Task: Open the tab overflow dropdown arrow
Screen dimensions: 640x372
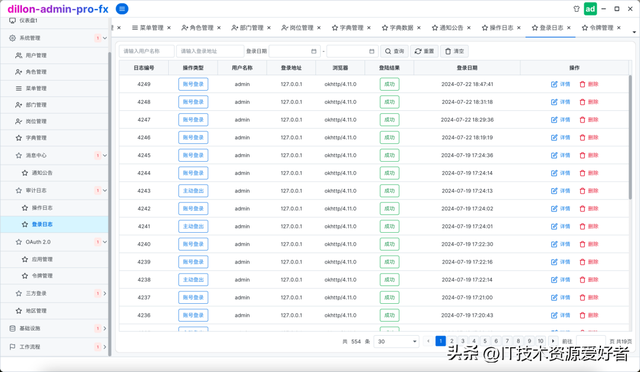Action: [x=634, y=32]
